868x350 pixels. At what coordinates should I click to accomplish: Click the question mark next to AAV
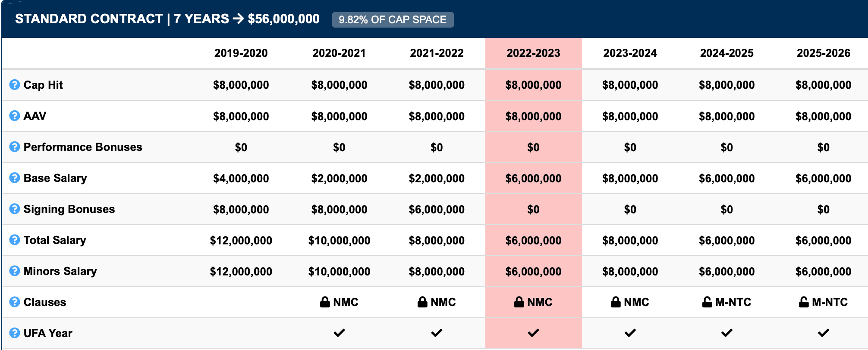tap(15, 116)
